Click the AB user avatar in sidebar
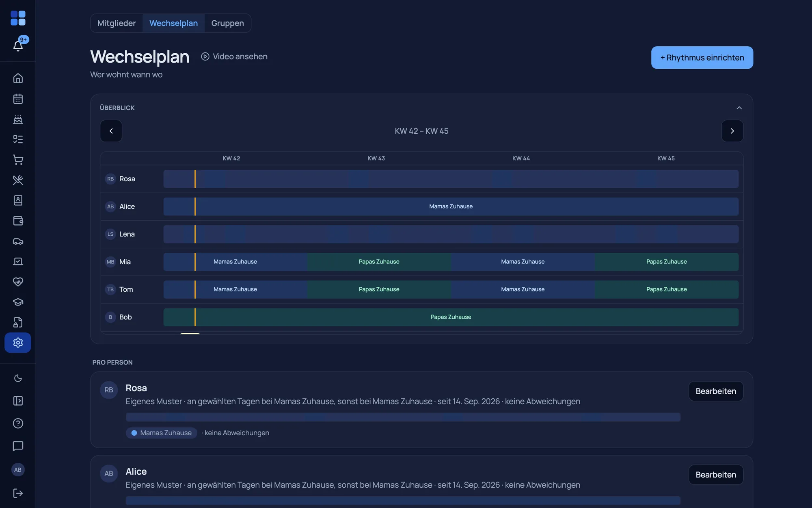 18,470
